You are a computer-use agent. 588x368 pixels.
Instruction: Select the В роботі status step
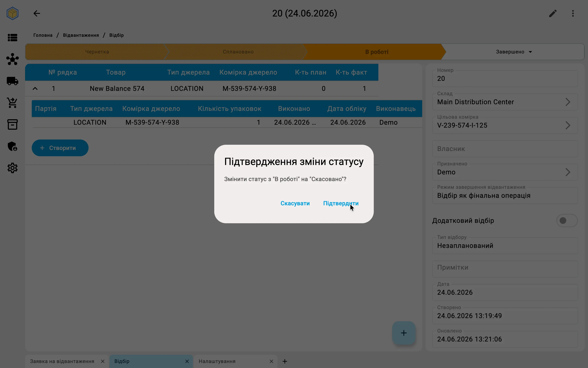[377, 52]
